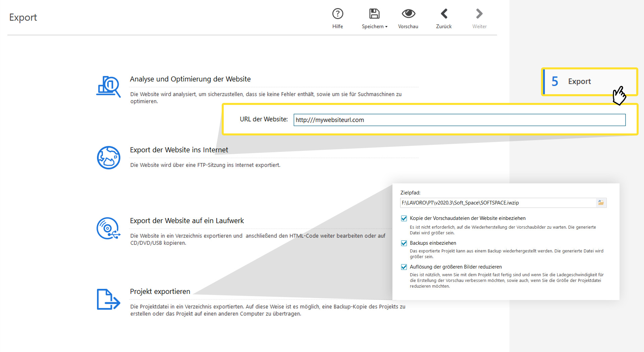Image resolution: width=644 pixels, height=352 pixels.
Task: Click the 'URL der Website:' label
Action: pyautogui.click(x=264, y=119)
